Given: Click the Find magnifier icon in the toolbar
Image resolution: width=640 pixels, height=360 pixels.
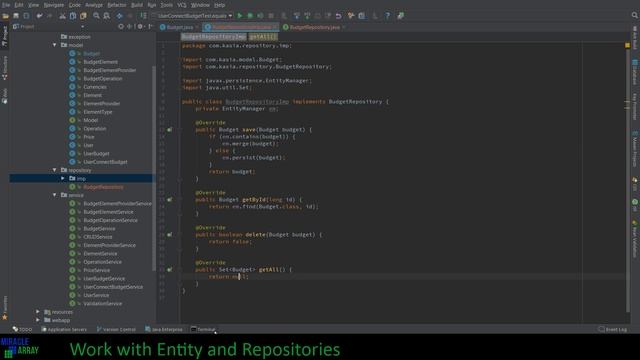Looking at the screenshot, I should pos(96,16).
